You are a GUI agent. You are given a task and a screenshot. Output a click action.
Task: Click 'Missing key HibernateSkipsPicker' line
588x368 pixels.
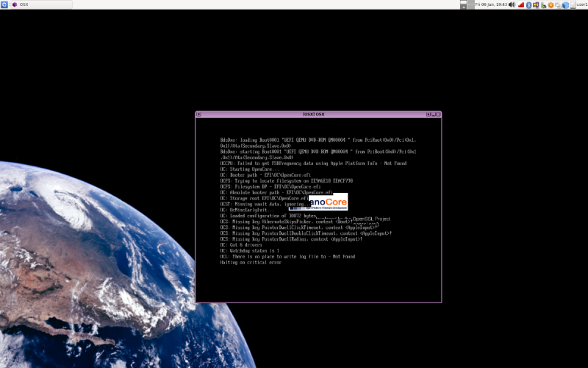point(286,222)
